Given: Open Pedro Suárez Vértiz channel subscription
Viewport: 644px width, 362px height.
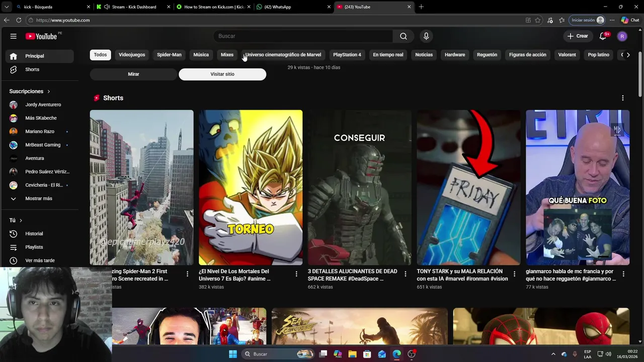Looking at the screenshot, I should point(39,172).
